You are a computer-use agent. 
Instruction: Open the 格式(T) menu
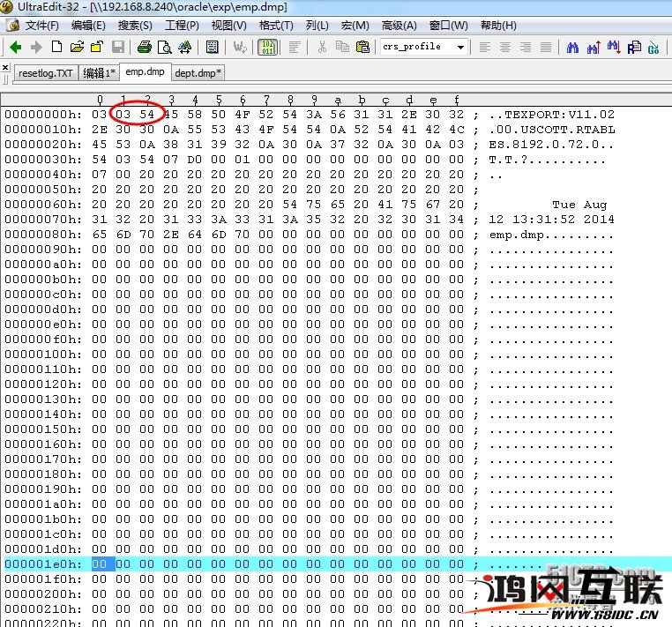click(276, 26)
